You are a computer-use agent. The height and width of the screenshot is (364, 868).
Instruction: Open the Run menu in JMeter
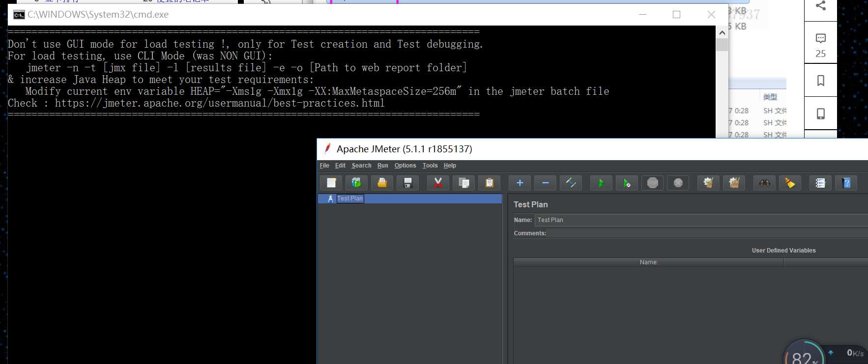click(x=382, y=166)
